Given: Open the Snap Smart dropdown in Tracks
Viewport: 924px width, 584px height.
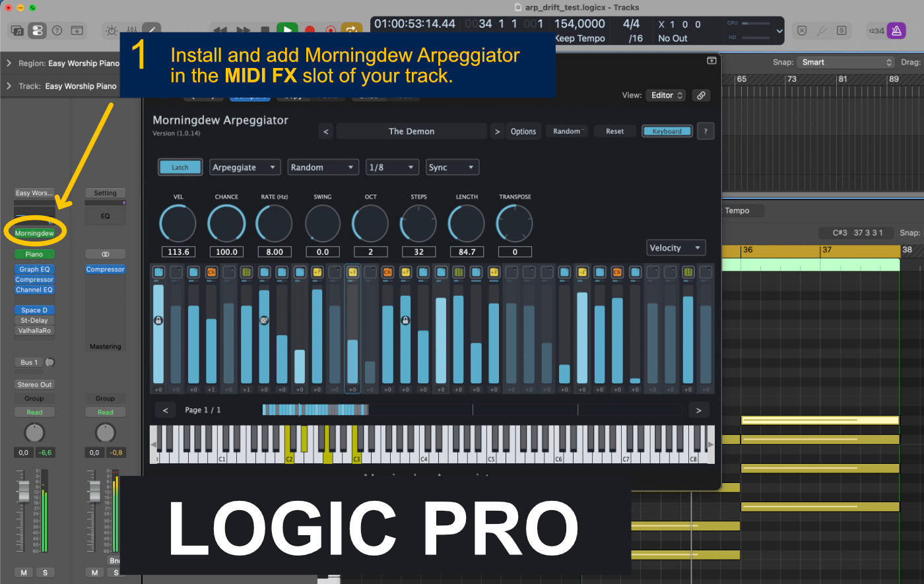Looking at the screenshot, I should 845,62.
